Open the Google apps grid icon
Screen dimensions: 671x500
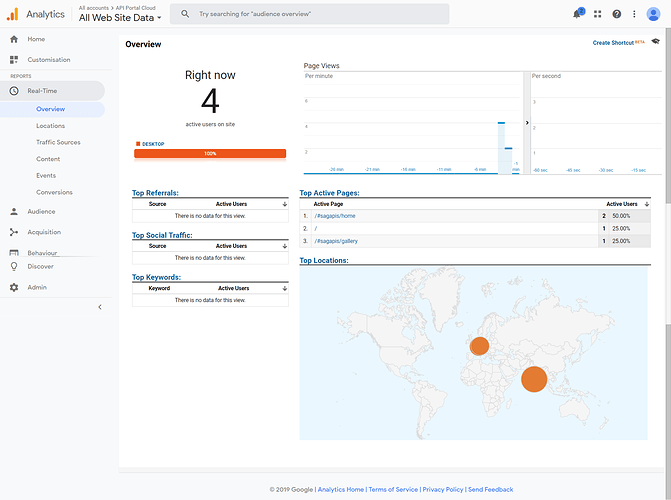(598, 14)
